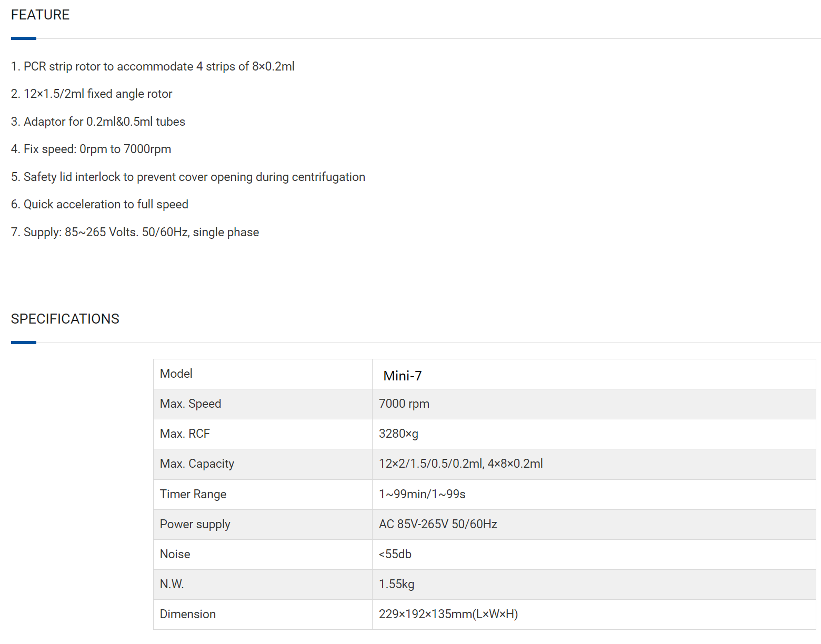Click the 'AC 85V-265V 50/60Hz' value cell

pyautogui.click(x=594, y=525)
